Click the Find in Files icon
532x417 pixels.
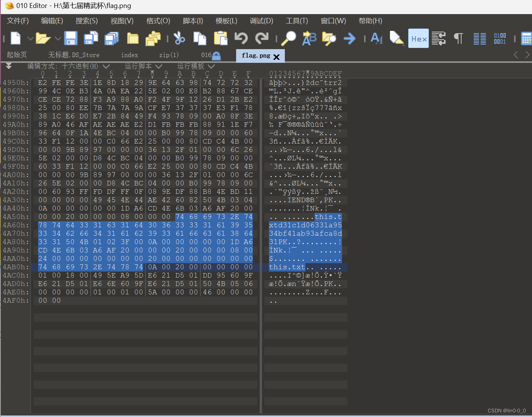(x=329, y=38)
